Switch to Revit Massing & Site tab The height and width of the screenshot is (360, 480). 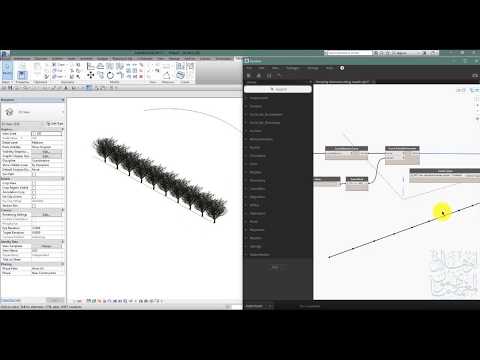pyautogui.click(x=122, y=59)
